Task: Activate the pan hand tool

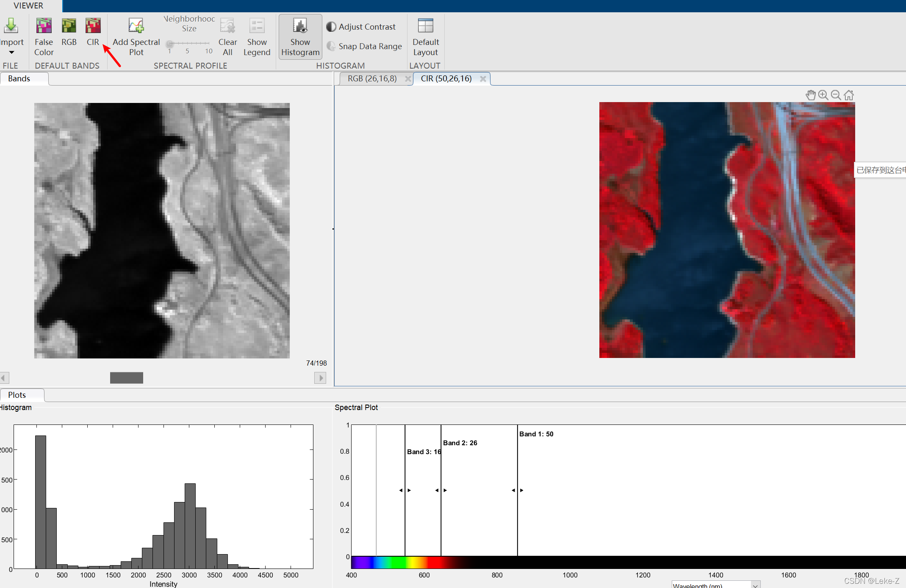Action: coord(811,95)
